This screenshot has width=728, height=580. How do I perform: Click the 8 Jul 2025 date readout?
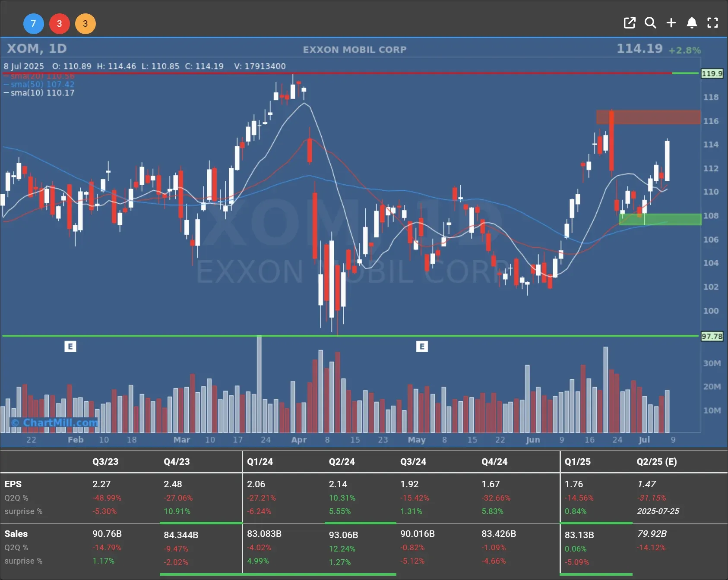(x=24, y=66)
